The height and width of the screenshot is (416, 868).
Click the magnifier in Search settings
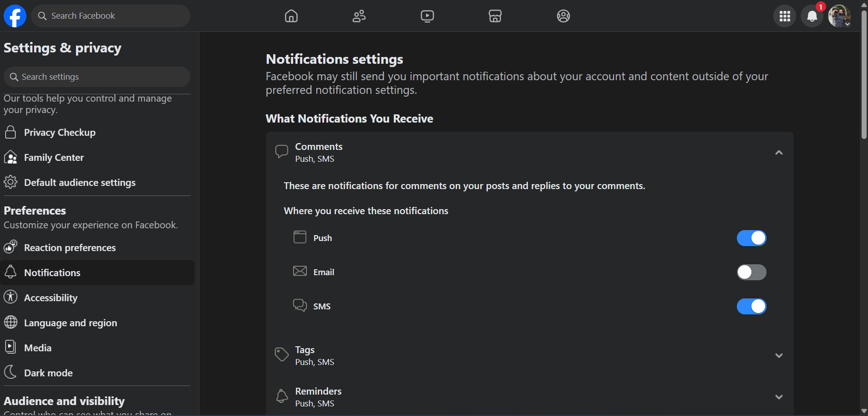coord(14,77)
